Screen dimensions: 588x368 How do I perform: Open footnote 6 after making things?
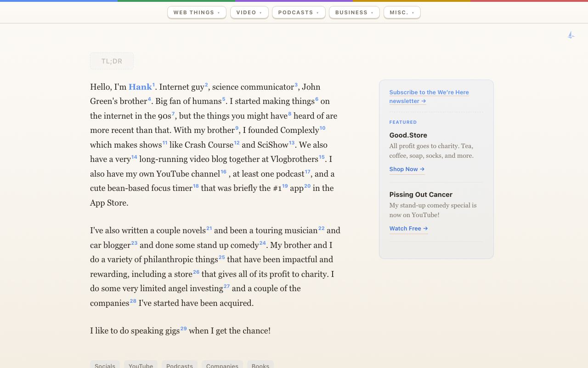click(x=317, y=99)
